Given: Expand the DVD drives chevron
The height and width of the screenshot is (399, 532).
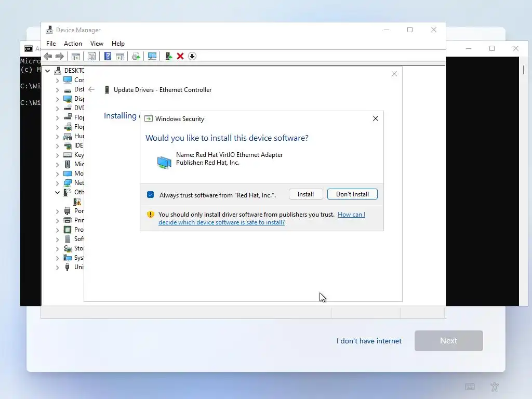Looking at the screenshot, I should [57, 108].
